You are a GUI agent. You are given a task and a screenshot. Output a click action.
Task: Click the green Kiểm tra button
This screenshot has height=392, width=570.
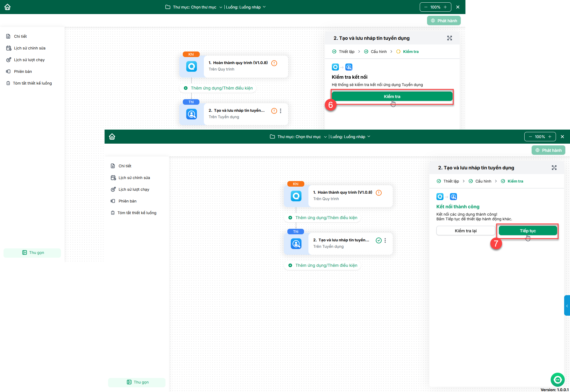[x=392, y=97]
